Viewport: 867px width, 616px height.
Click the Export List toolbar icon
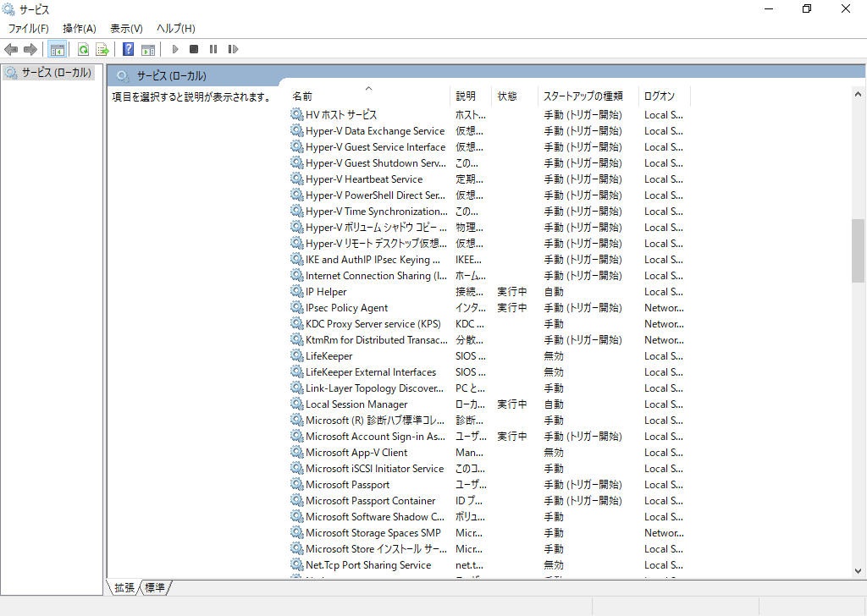(x=102, y=50)
